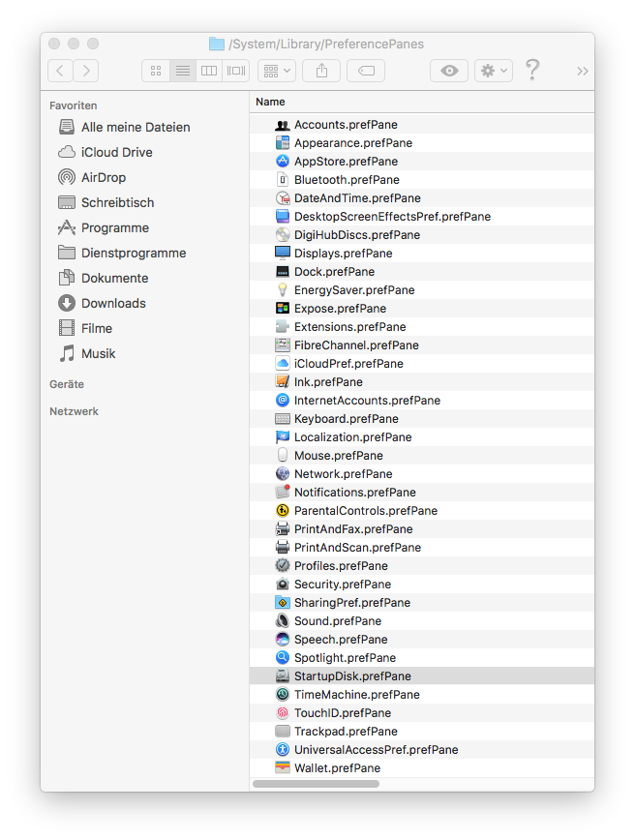Click the Edit Tags toolbar button

coord(366,71)
